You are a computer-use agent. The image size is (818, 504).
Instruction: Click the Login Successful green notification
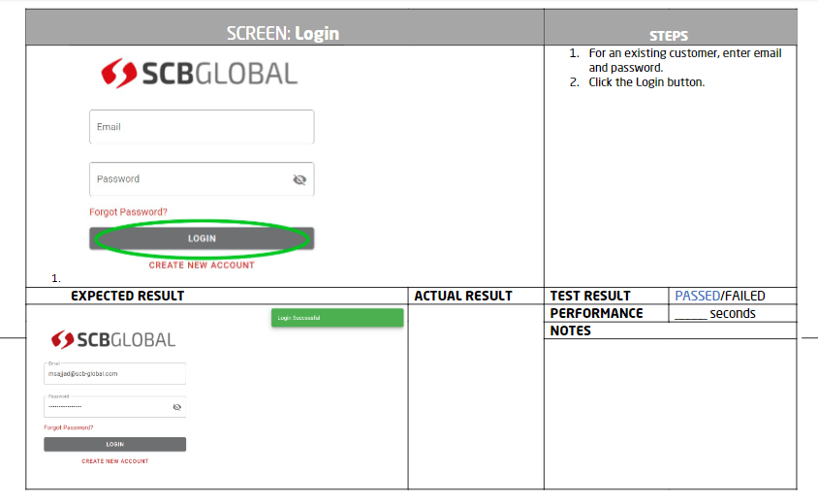point(337,318)
